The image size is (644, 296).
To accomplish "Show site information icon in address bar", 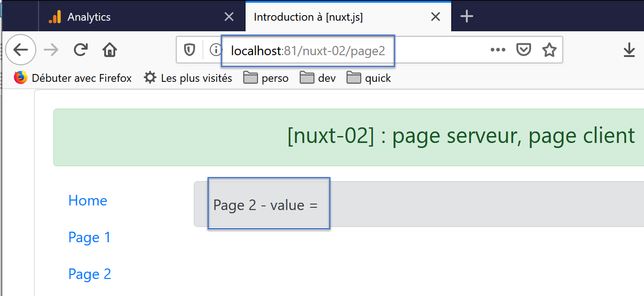I will coord(215,50).
